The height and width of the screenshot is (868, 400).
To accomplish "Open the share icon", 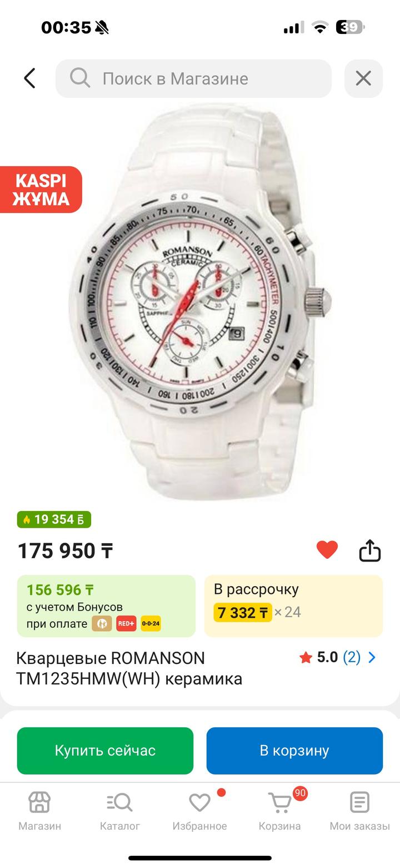I will click(x=370, y=550).
